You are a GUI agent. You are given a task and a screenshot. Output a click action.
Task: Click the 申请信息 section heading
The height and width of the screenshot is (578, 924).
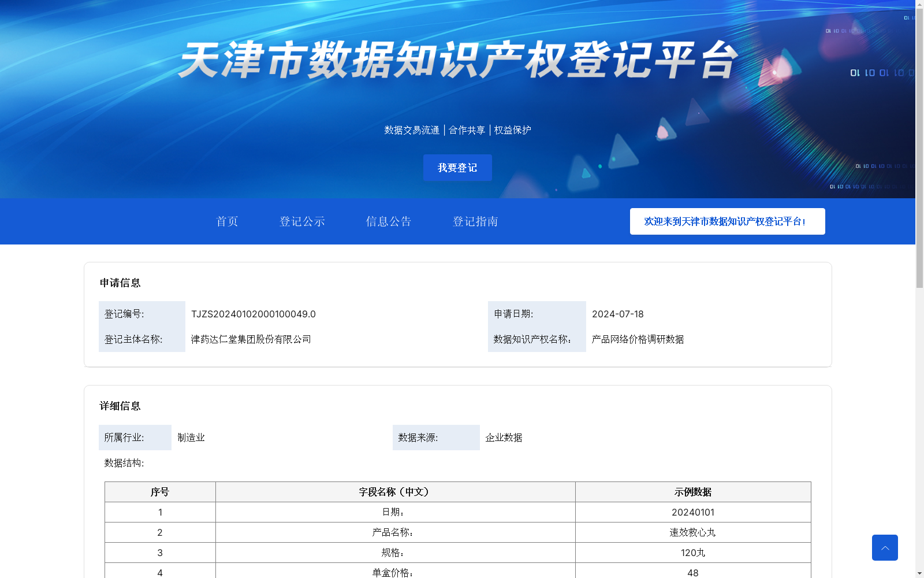point(120,283)
